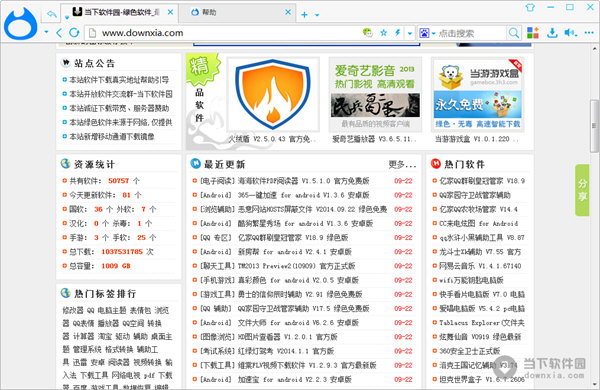The width and height of the screenshot is (600, 390).
Task: Open 勇士的信仰刷时辅助 V2.91 entry
Action: [300, 294]
